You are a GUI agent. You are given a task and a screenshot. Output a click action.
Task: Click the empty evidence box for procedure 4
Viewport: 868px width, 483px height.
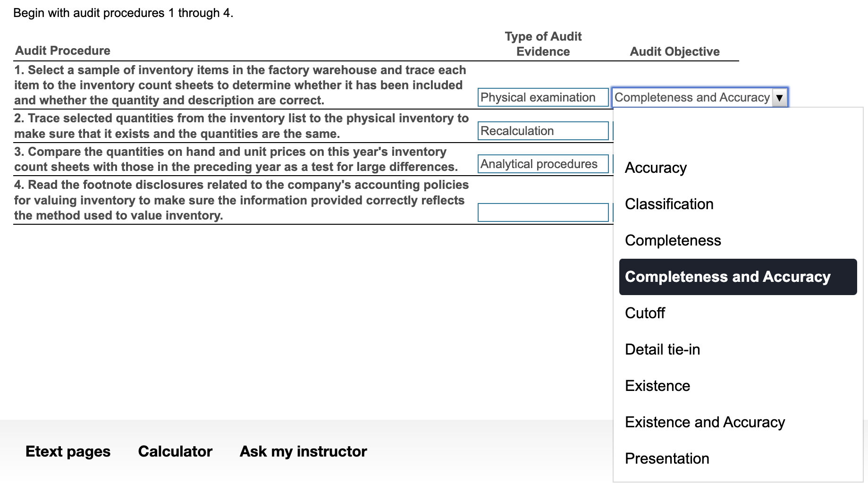(x=543, y=212)
